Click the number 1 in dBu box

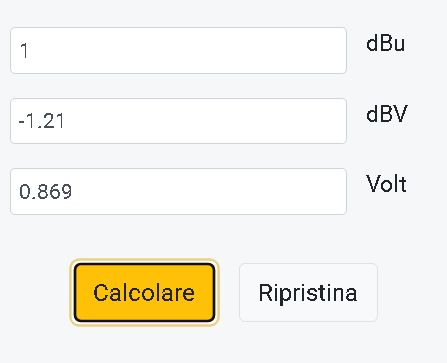pyautogui.click(x=24, y=51)
